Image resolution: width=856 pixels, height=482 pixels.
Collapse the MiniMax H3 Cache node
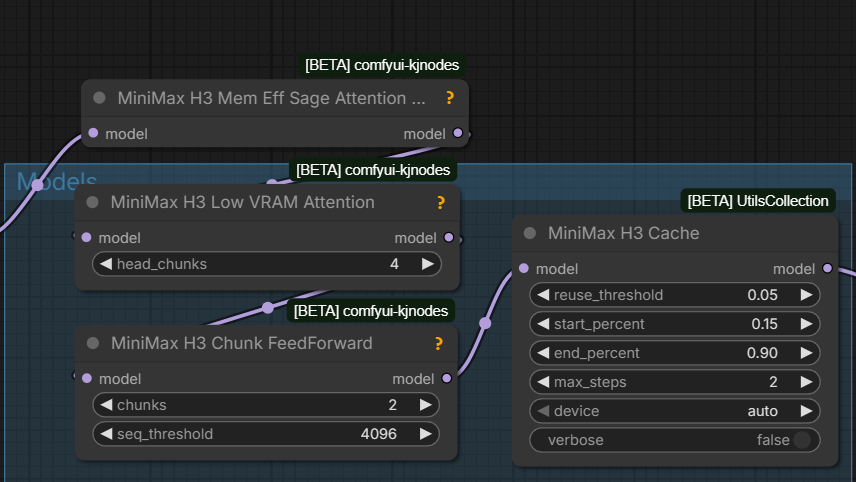[530, 234]
